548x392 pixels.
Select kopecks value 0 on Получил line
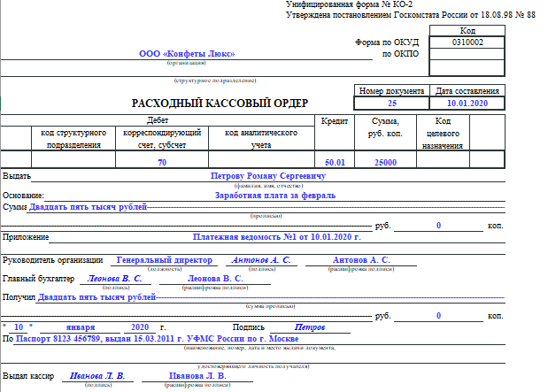coord(438,316)
